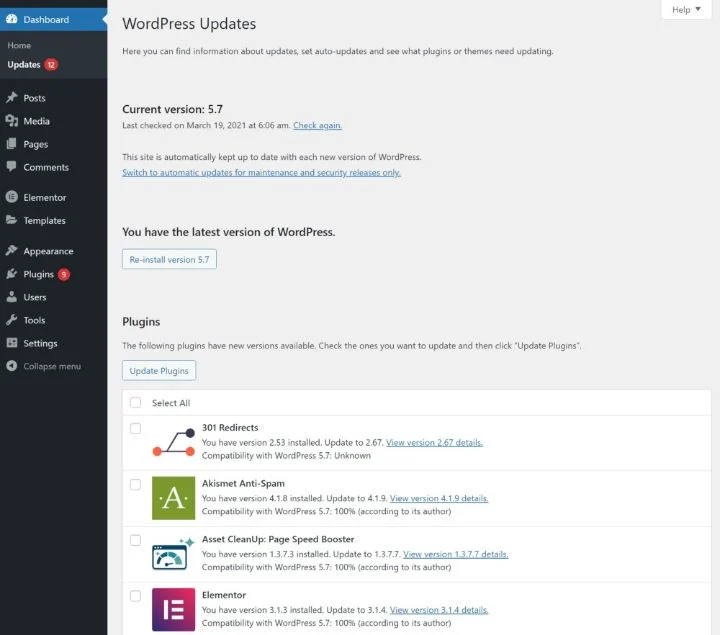Go to the Home submenu item
The image size is (720, 635).
click(19, 46)
